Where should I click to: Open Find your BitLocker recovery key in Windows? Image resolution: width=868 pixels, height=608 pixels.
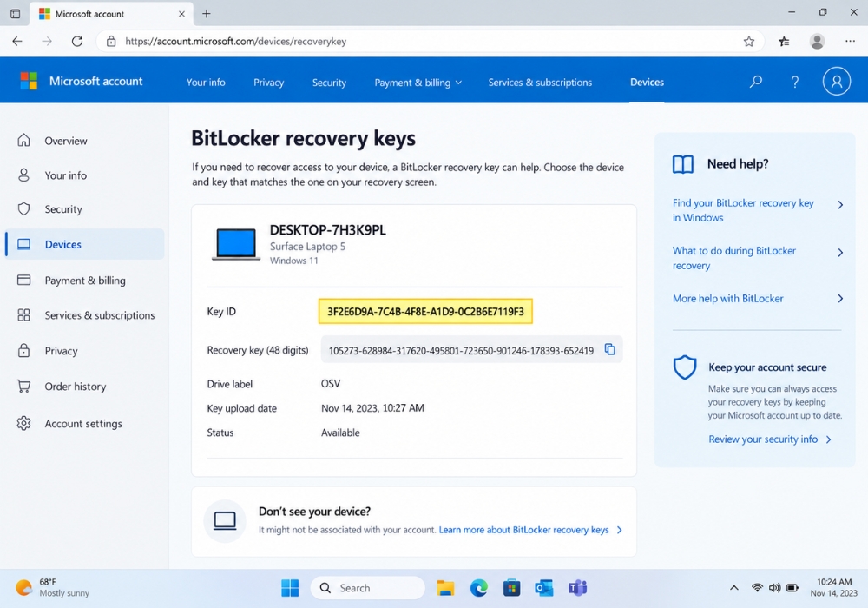tap(743, 210)
